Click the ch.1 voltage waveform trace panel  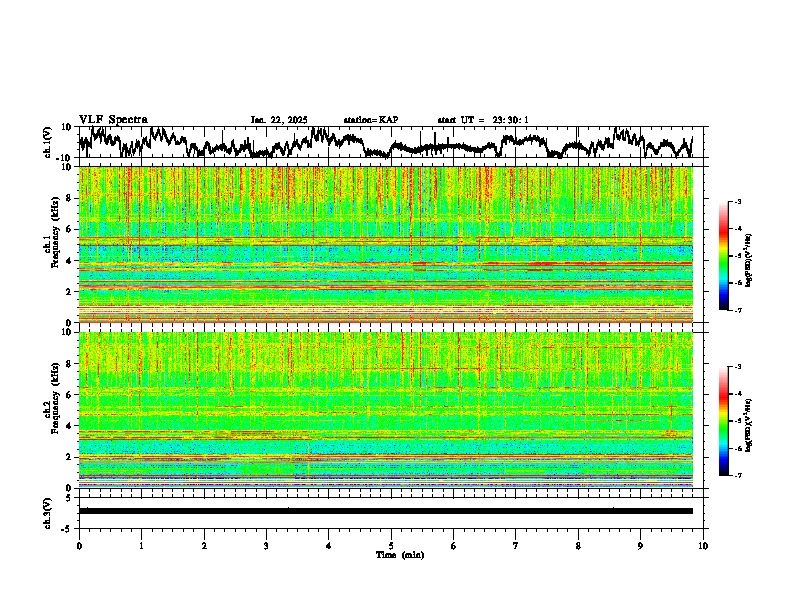point(393,142)
